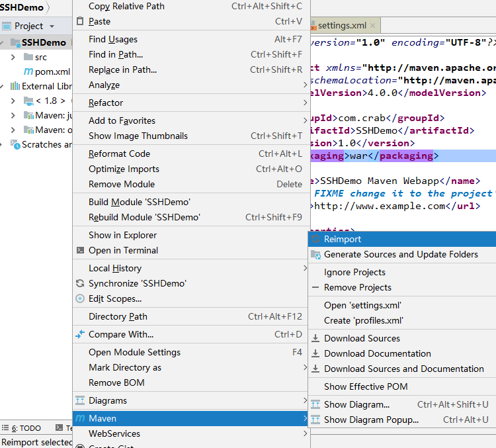Click the Edit Scopes circle icon
Image resolution: width=496 pixels, height=448 pixels.
pos(80,298)
